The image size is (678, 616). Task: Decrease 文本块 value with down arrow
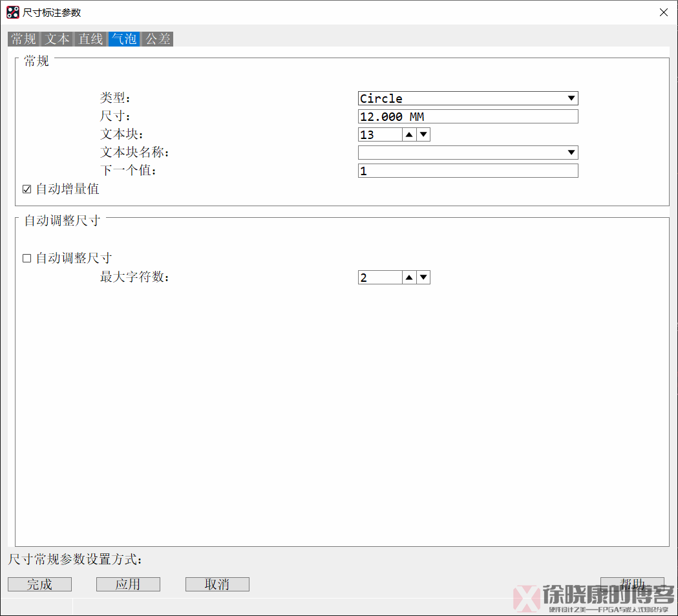(x=423, y=134)
